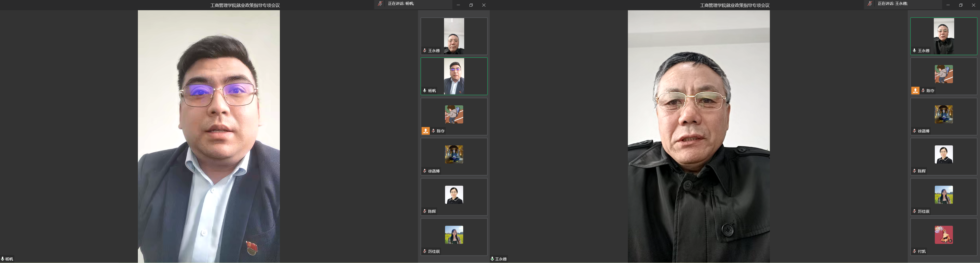Click the muted mic icon next to 付凯
The width and height of the screenshot is (980, 263).
click(914, 251)
